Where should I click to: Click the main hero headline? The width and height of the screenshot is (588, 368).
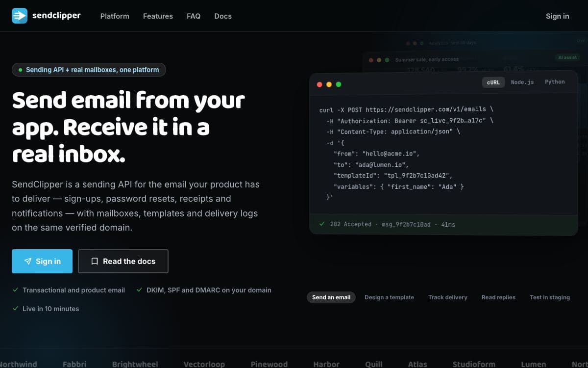128,128
